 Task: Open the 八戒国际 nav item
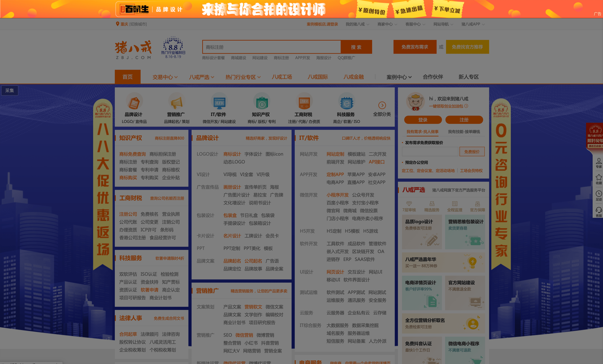point(318,77)
